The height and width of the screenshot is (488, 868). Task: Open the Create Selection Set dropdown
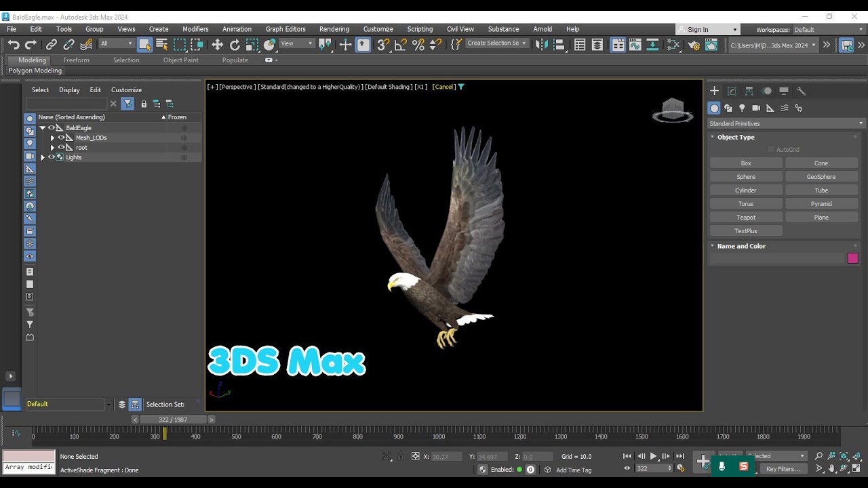pyautogui.click(x=497, y=43)
